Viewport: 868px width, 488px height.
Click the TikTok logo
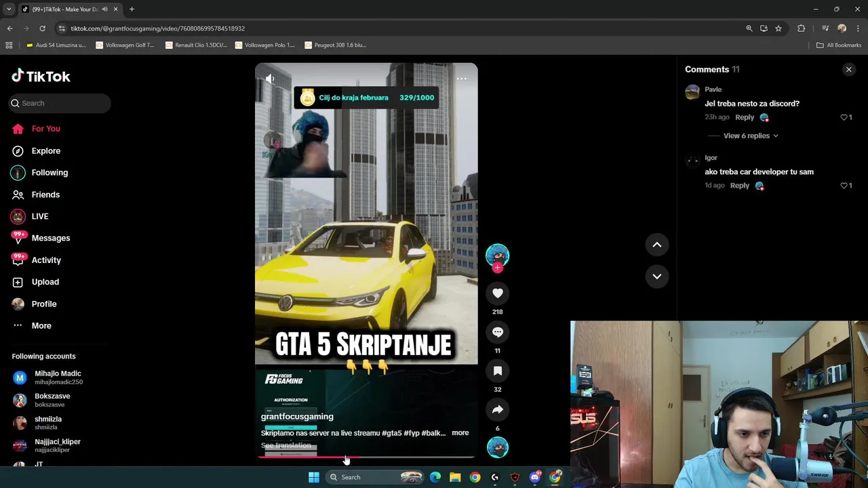pyautogui.click(x=41, y=76)
